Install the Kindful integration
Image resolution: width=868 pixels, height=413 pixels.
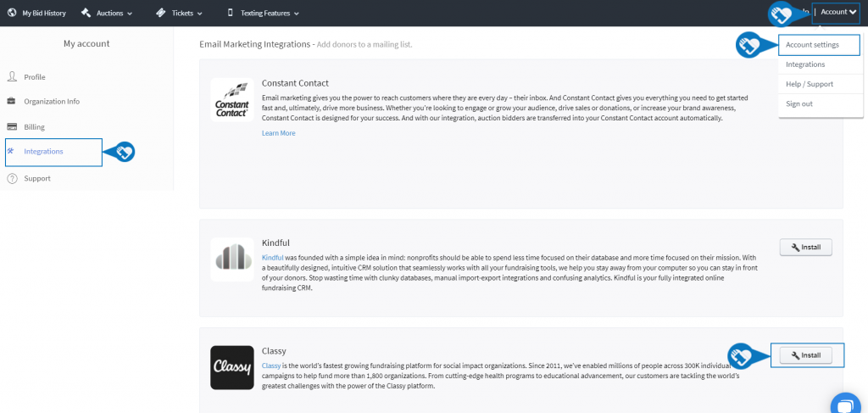pos(805,248)
